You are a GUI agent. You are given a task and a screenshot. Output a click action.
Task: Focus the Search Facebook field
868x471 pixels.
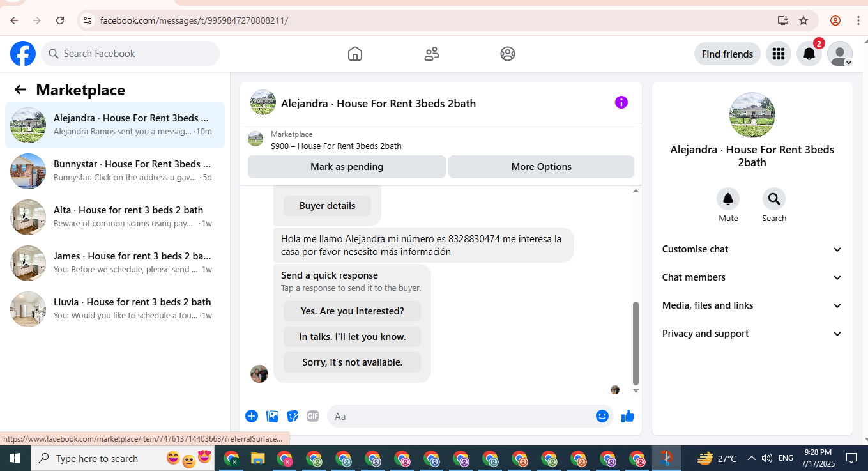(x=130, y=54)
